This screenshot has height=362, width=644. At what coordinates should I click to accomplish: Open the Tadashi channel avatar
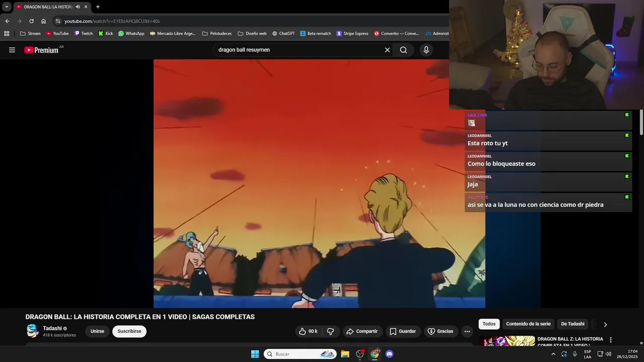pos(33,331)
